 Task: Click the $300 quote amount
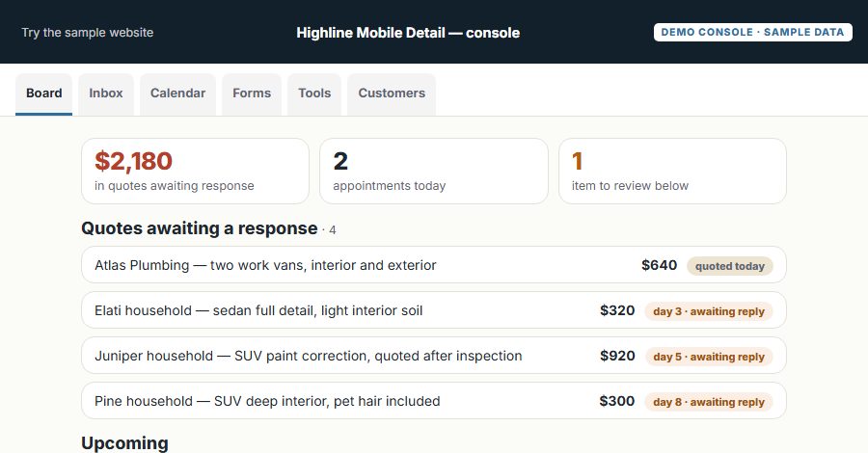[616, 401]
